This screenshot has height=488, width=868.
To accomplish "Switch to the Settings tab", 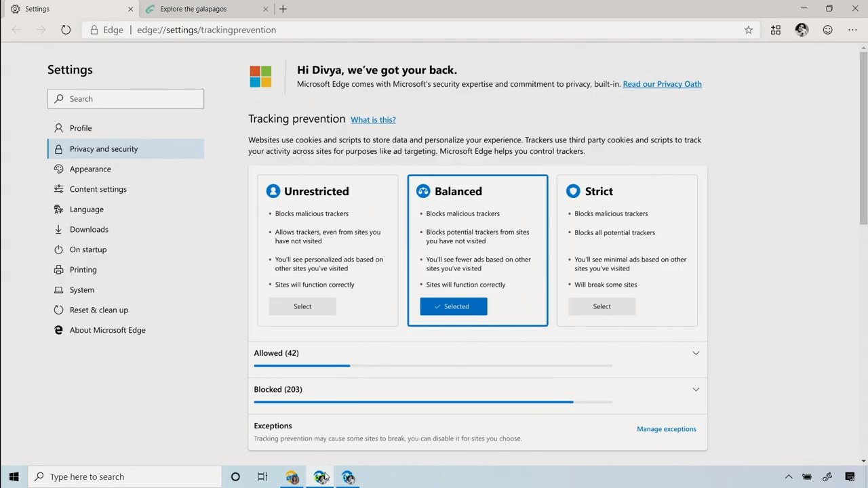I will tap(70, 9).
